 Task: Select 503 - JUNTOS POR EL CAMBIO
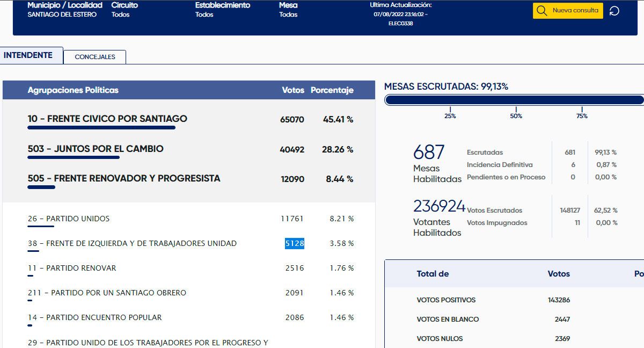96,149
